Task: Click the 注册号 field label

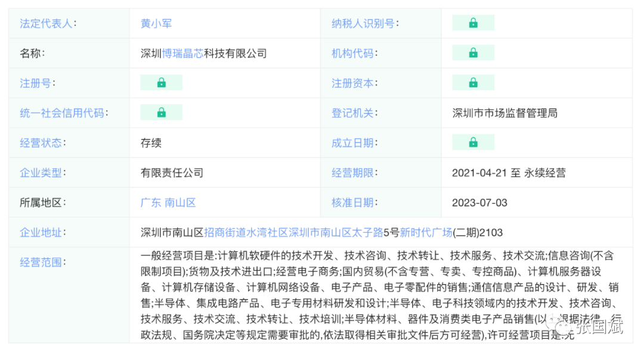Action: click(x=35, y=84)
